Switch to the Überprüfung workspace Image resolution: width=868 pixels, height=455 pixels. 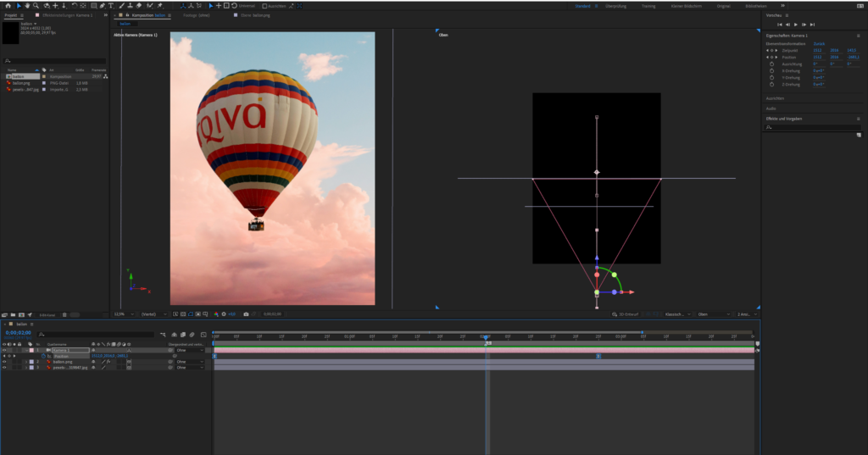[x=615, y=6]
